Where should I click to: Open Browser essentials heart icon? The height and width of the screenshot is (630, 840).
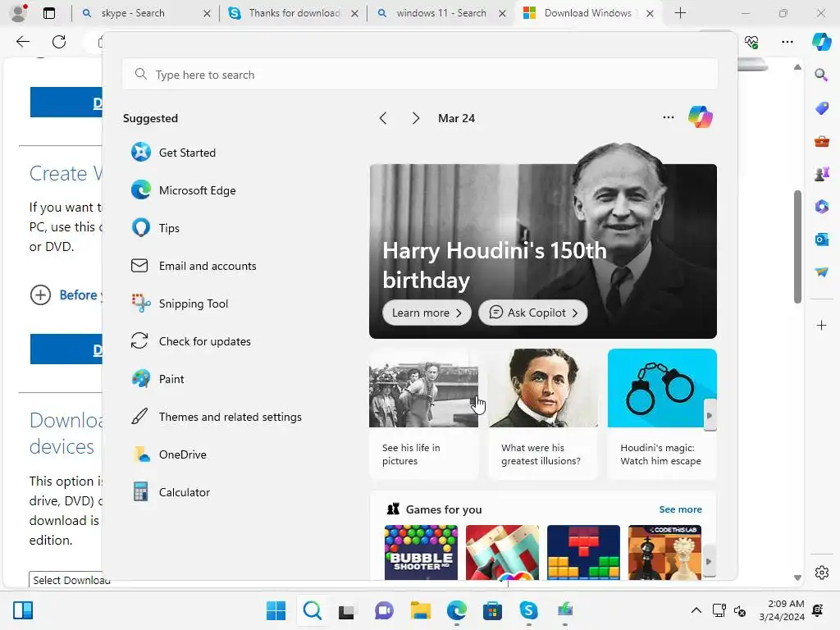pyautogui.click(x=751, y=42)
